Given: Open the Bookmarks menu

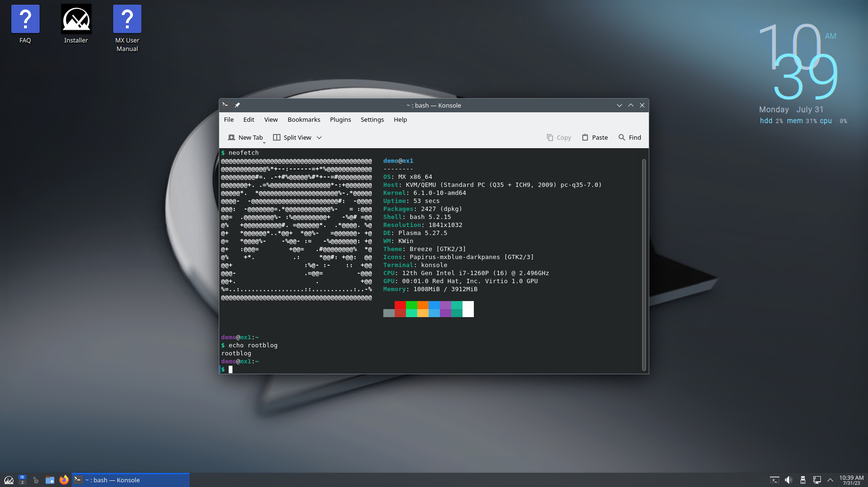Looking at the screenshot, I should (304, 119).
